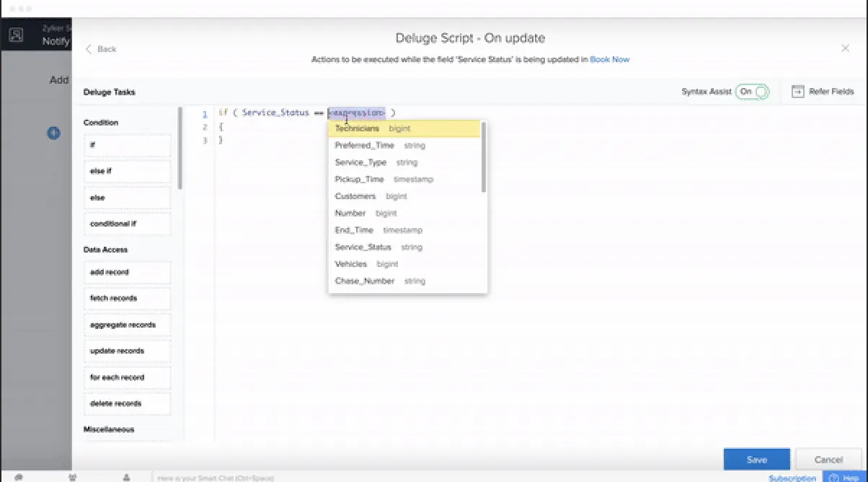Click Service_Status variable in code line 1
The width and height of the screenshot is (868, 482).
pyautogui.click(x=275, y=113)
